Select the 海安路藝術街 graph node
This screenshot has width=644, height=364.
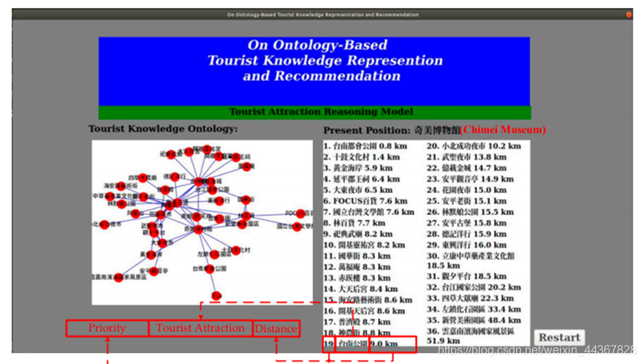click(x=121, y=186)
